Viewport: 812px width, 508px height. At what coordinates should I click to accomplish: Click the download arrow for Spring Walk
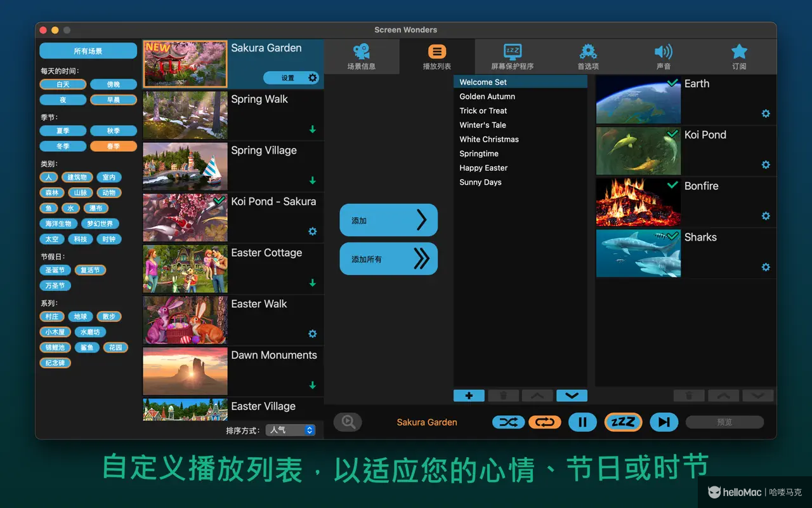click(313, 130)
